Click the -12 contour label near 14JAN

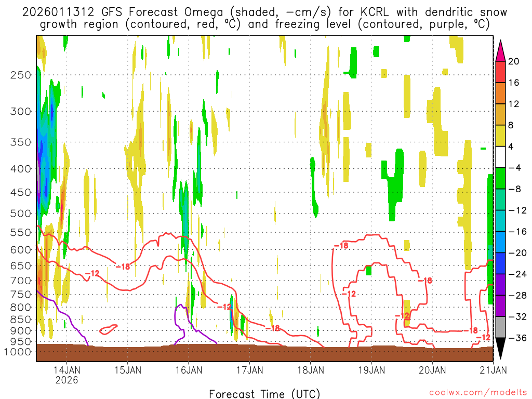[92, 273]
